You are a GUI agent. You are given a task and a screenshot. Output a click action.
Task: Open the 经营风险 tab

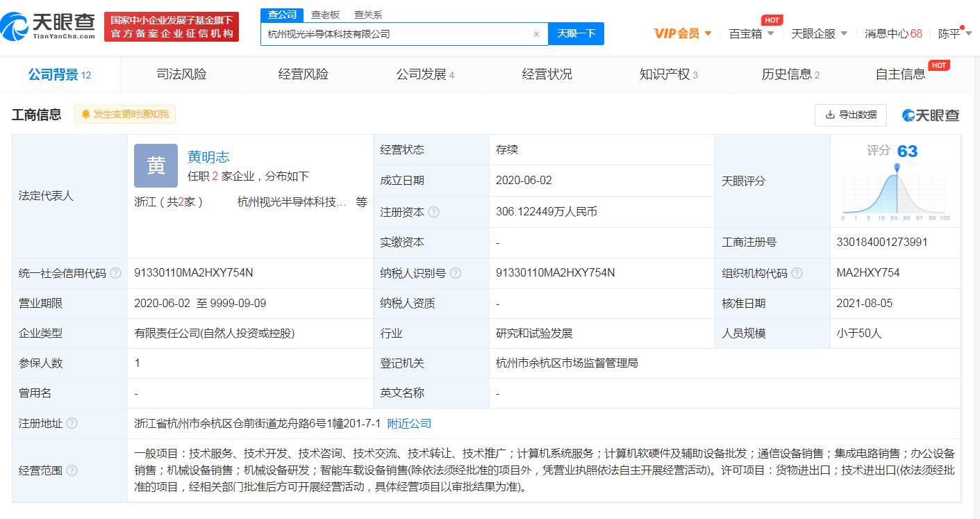[303, 74]
